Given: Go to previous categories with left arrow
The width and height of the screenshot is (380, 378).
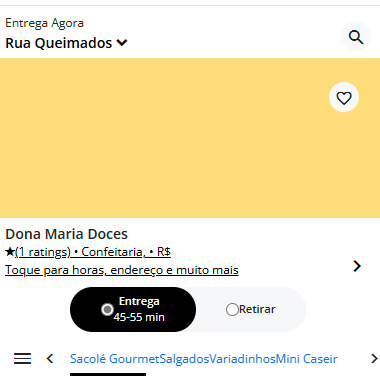Looking at the screenshot, I should tap(50, 359).
